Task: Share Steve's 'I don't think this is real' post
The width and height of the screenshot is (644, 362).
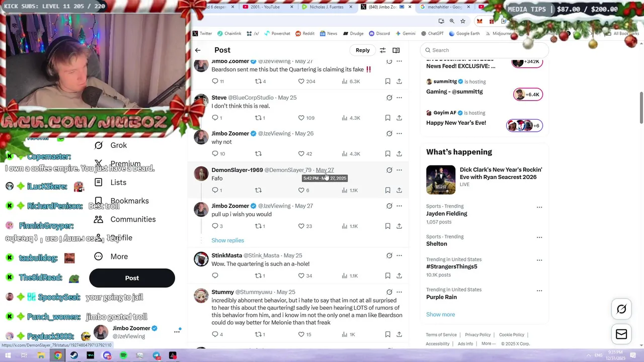Action: (x=399, y=118)
